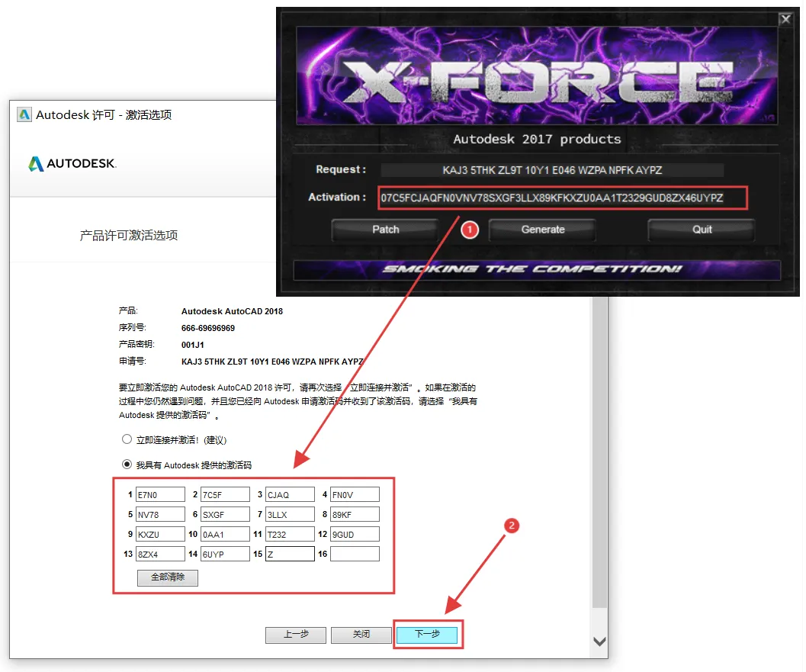Viewport: 806px width, 672px height.
Task: Click the Patch button in X-Force
Action: [x=385, y=230]
